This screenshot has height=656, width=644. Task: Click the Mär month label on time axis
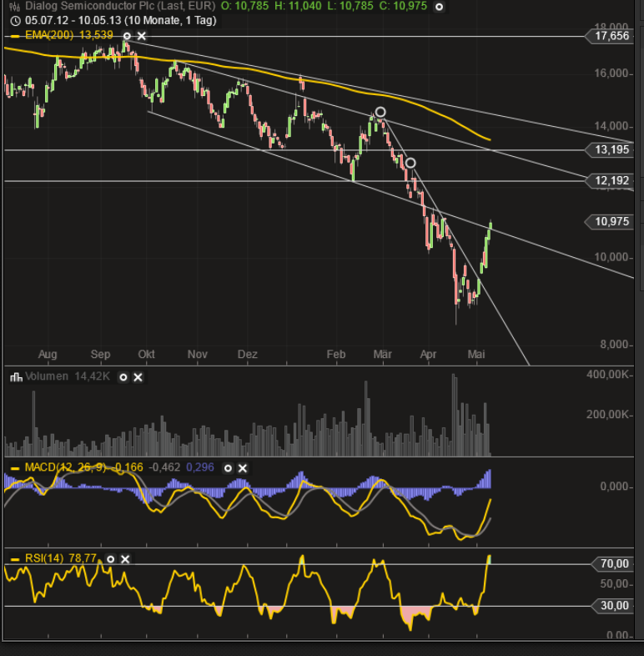click(x=383, y=355)
